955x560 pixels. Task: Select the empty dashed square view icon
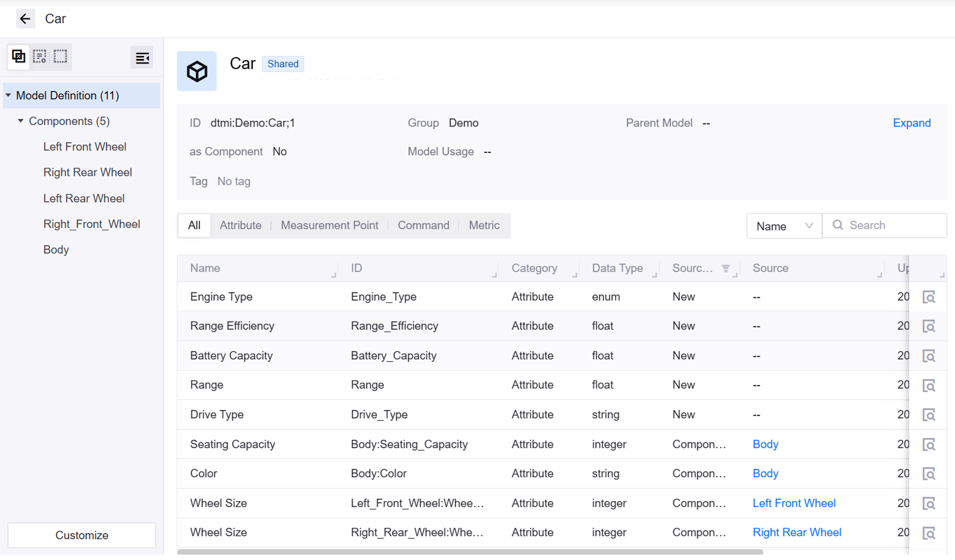pos(60,57)
